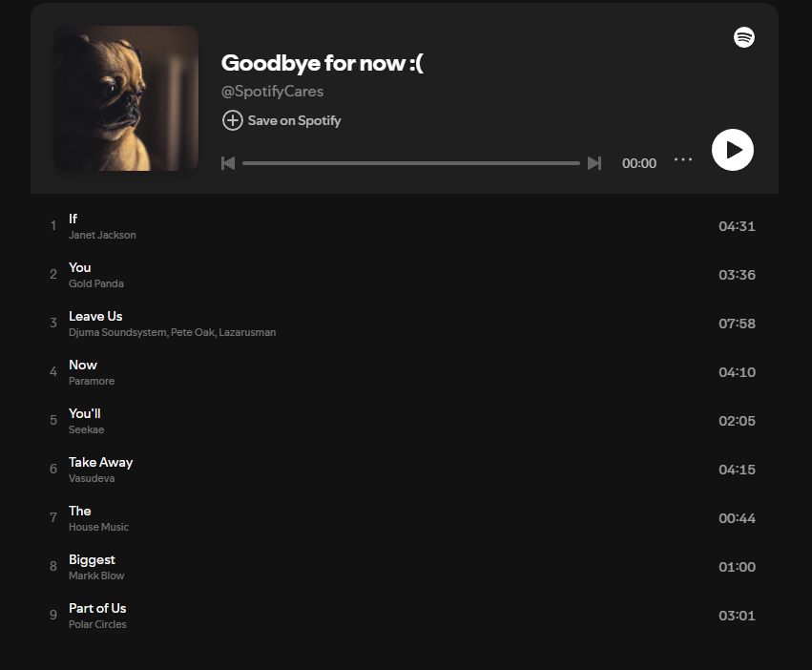Select track number 3 in list
812x670 pixels.
pyautogui.click(x=53, y=324)
